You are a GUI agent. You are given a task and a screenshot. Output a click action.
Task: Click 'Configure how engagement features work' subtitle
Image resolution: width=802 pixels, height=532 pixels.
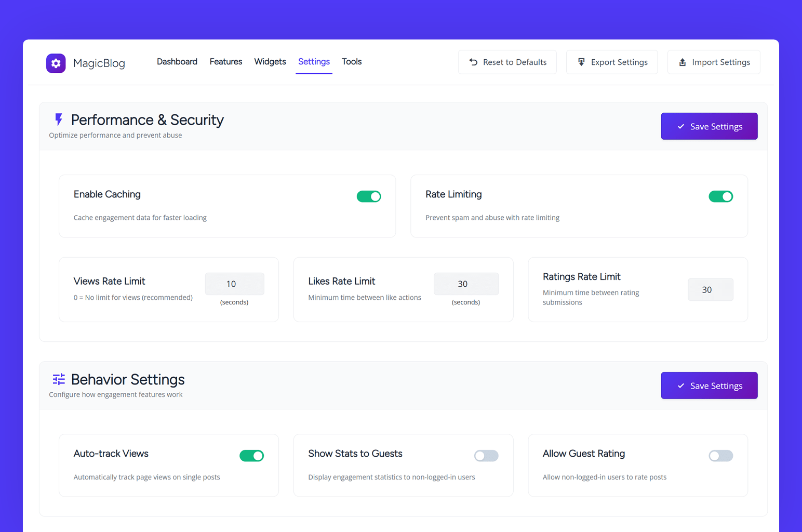click(115, 394)
